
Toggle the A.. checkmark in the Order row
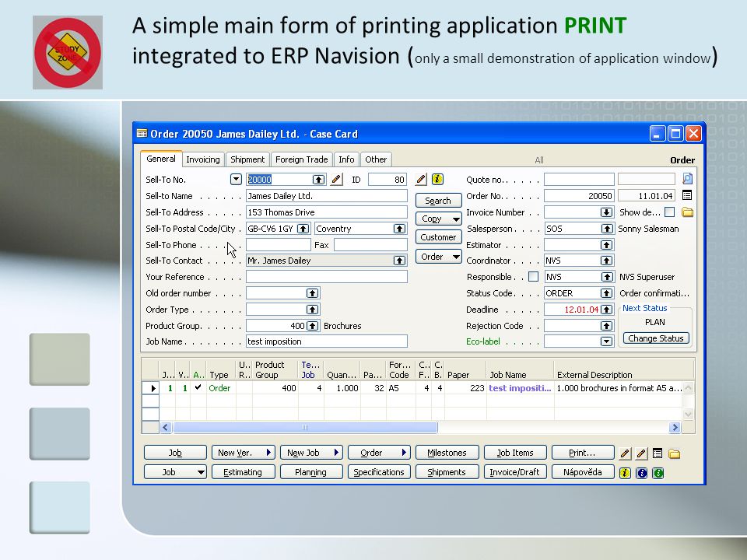pos(198,387)
